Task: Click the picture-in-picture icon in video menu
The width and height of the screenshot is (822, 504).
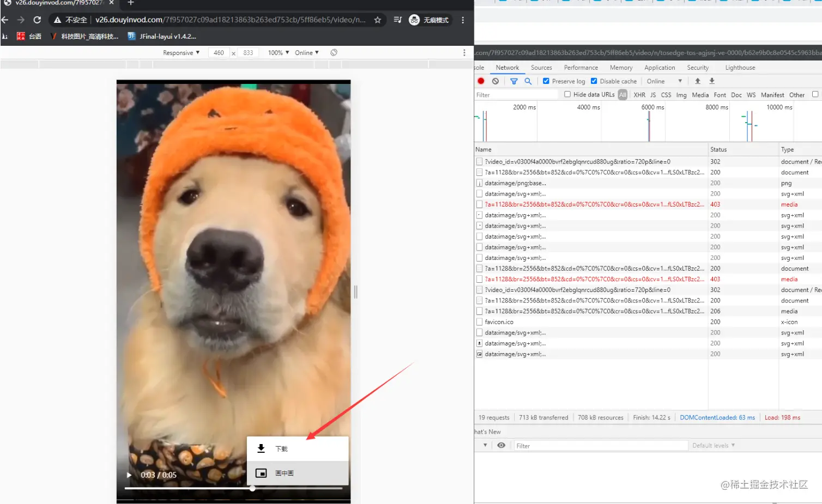Action: pyautogui.click(x=261, y=473)
